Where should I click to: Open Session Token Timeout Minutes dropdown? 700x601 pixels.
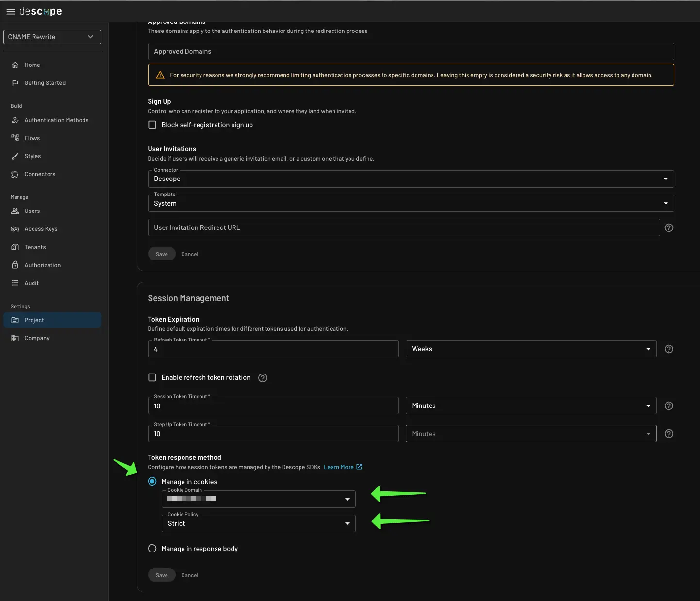click(x=531, y=406)
